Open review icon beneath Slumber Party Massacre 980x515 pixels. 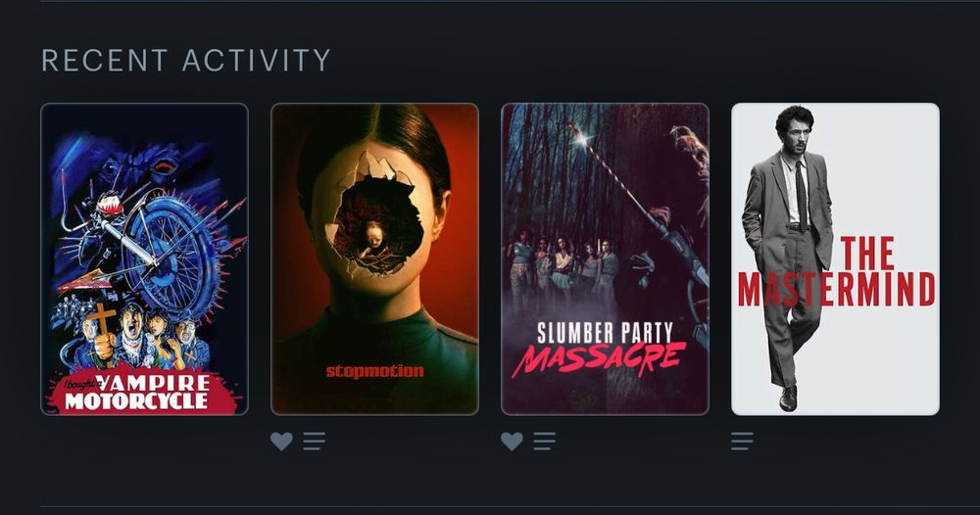[x=544, y=442]
